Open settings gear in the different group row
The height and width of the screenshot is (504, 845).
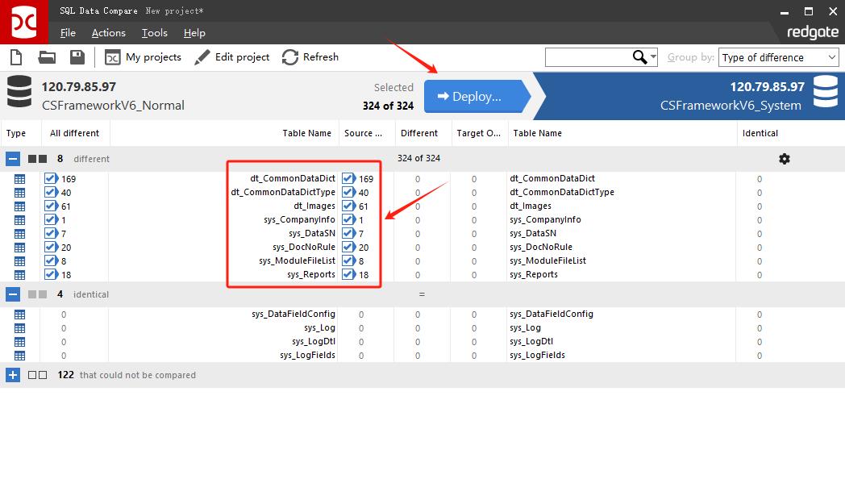coord(785,159)
